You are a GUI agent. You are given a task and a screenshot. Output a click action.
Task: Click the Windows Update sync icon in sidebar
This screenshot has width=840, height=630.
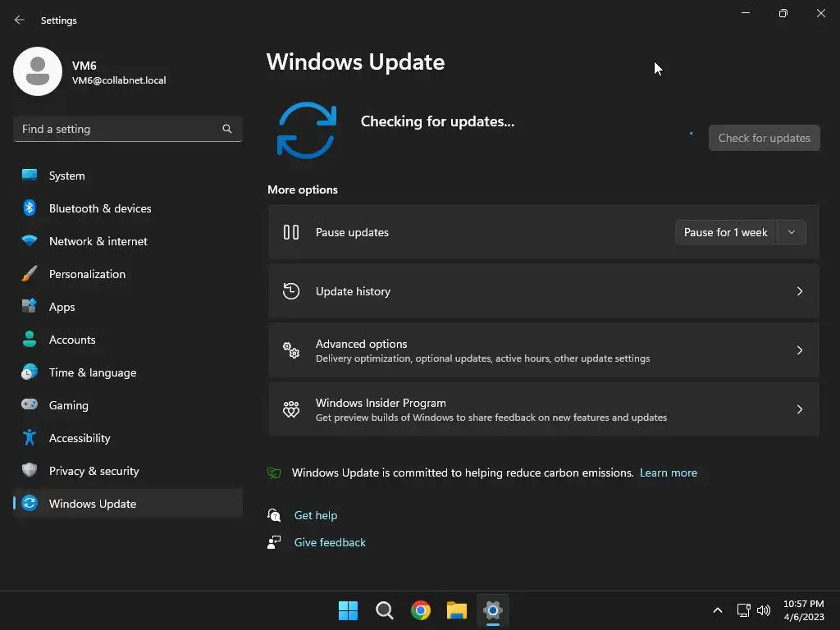(x=30, y=503)
